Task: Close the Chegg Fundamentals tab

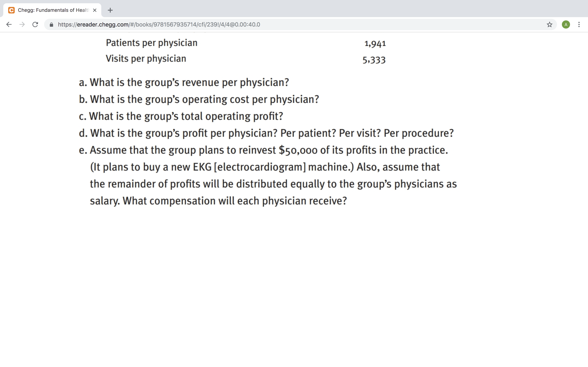Action: point(95,10)
